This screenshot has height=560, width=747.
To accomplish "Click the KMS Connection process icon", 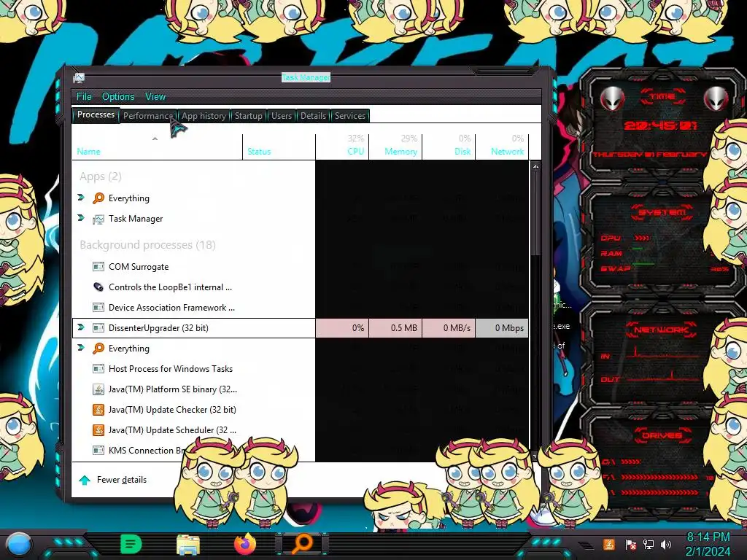I will coord(98,451).
